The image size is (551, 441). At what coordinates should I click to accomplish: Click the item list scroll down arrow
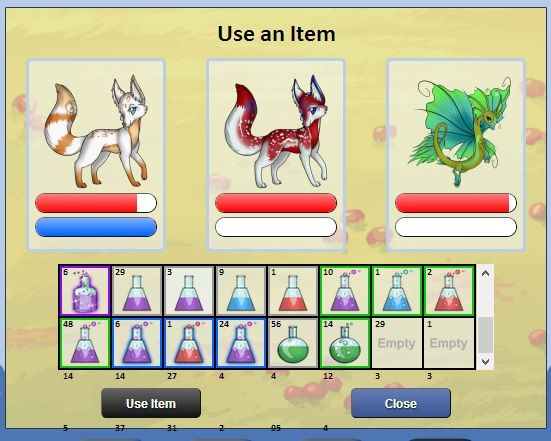[485, 361]
